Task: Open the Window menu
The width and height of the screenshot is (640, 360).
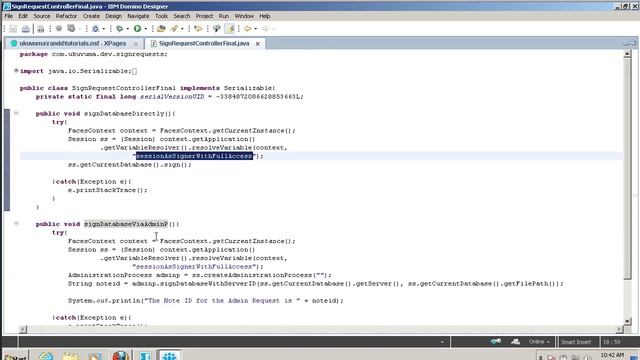Action: (244, 16)
